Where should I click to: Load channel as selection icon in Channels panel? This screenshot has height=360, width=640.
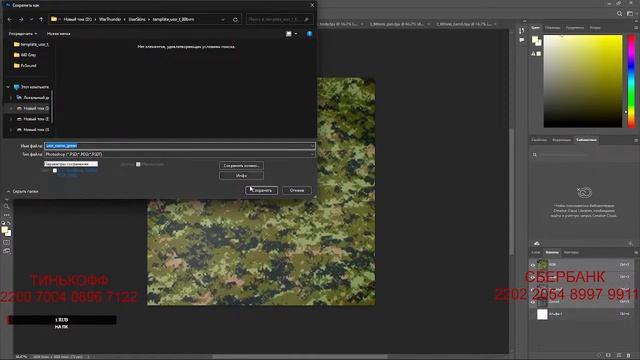(599, 355)
